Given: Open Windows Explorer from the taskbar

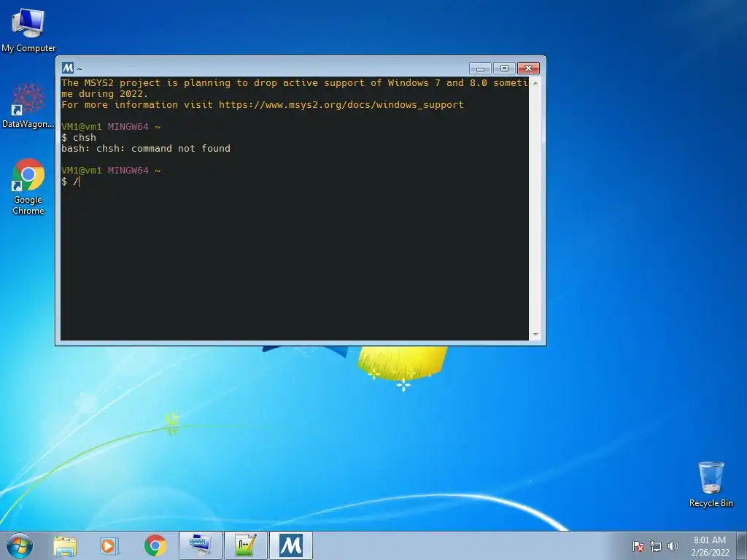Looking at the screenshot, I should pos(65,545).
